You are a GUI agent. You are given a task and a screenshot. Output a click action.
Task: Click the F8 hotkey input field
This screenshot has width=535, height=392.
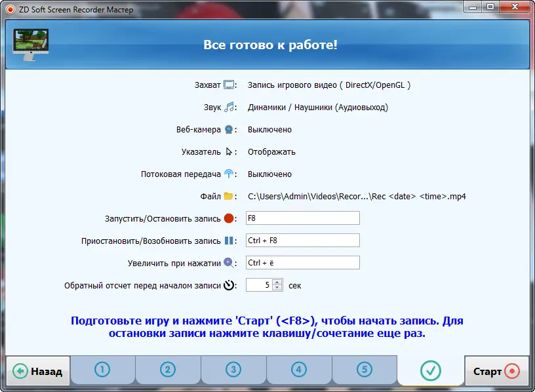coord(303,218)
